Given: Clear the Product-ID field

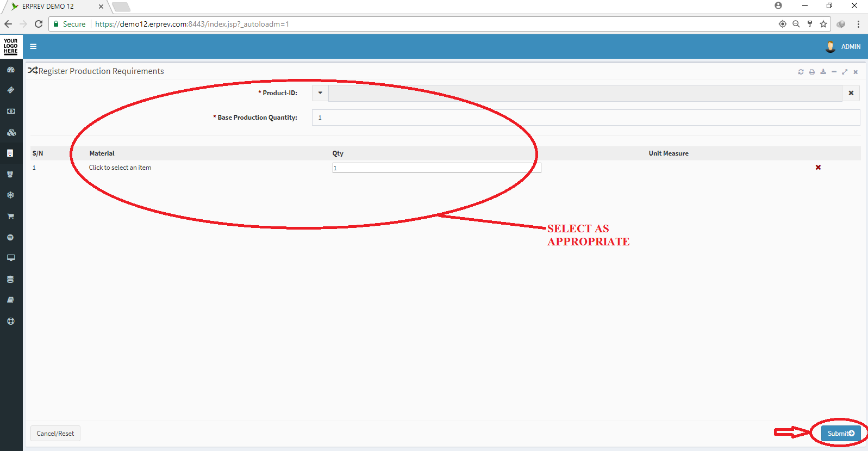Looking at the screenshot, I should (x=851, y=93).
